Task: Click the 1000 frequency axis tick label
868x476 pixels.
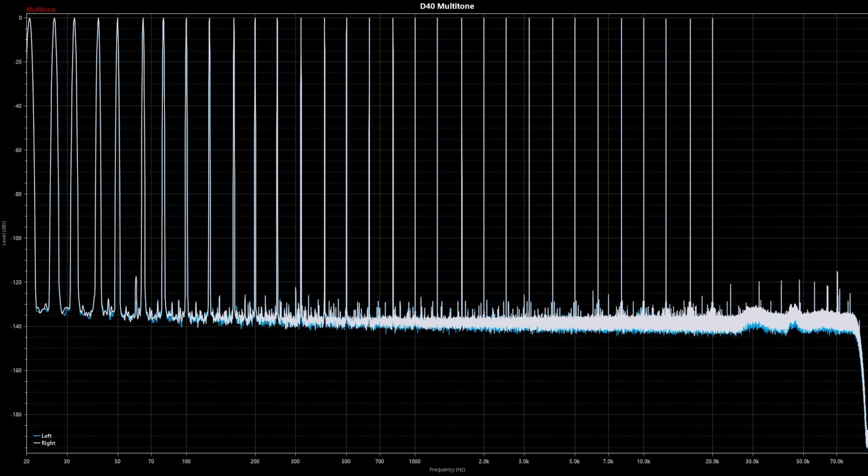Action: click(x=415, y=462)
